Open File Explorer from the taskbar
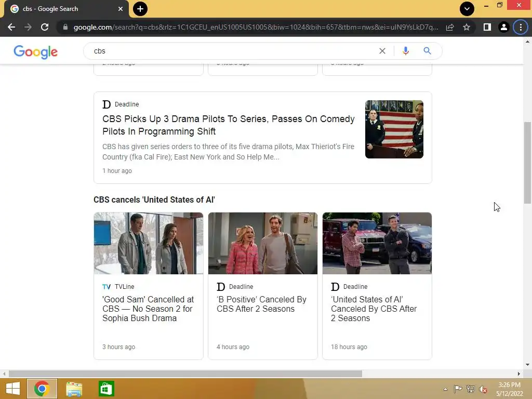Screen dimensions: 532x399 [x=74, y=389]
